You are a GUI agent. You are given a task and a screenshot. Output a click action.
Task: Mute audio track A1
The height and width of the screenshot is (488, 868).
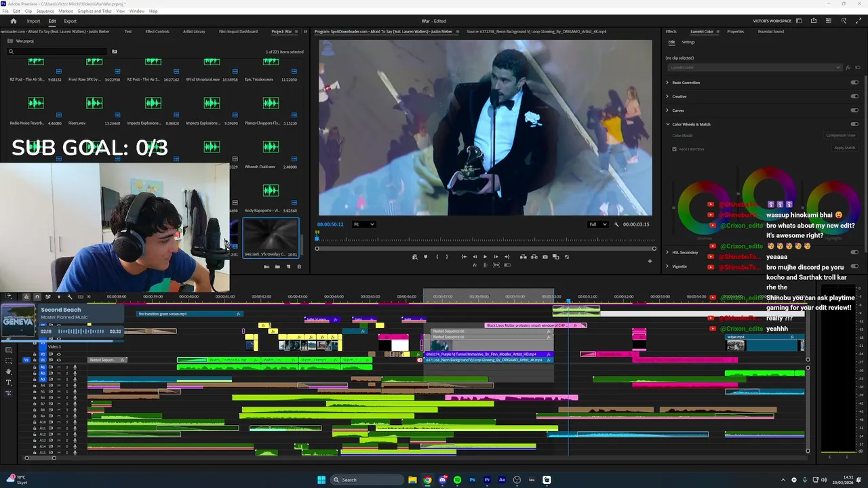coord(58,367)
